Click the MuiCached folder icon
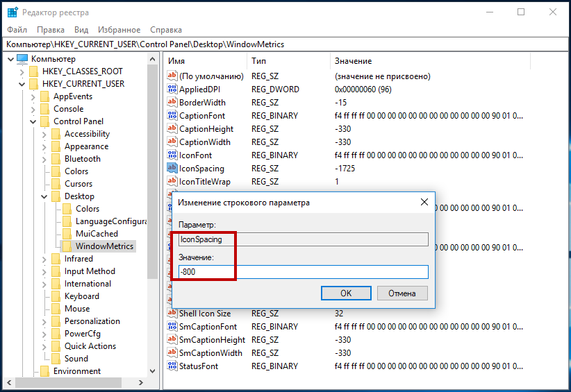Viewport: 571px width, 392px height. coord(67,234)
